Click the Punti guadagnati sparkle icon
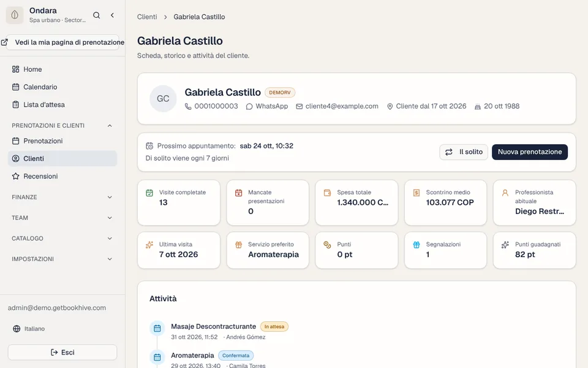Screen dimensions: 588x368 pyautogui.click(x=505, y=245)
